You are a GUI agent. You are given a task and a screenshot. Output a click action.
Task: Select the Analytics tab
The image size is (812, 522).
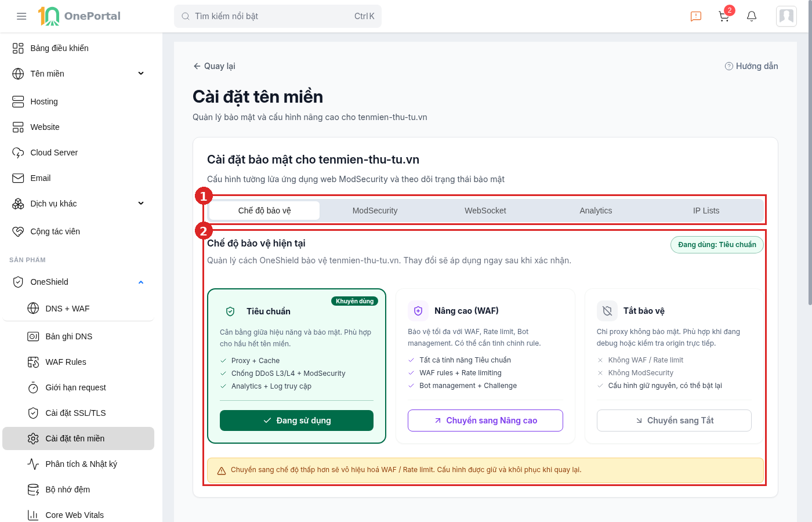coord(596,211)
